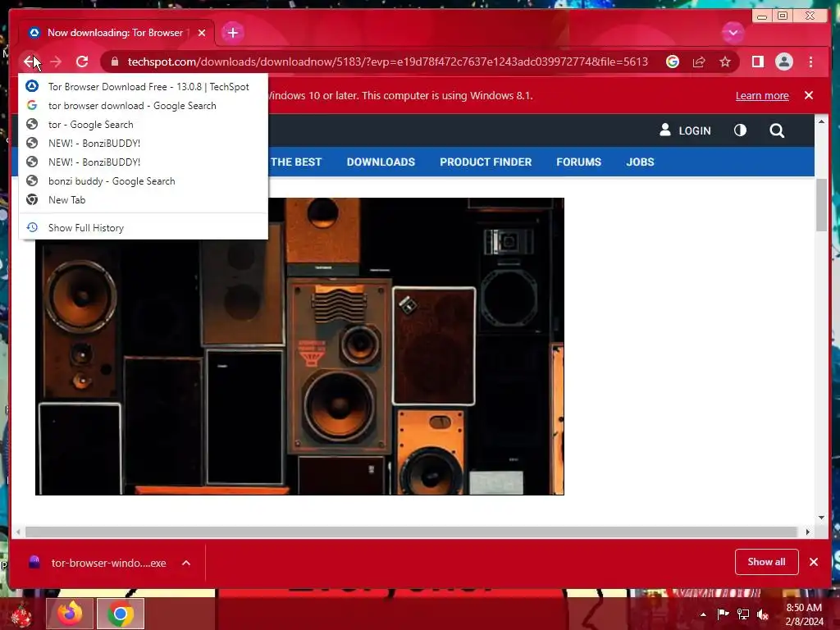Click the forward navigation arrow
The height and width of the screenshot is (630, 840).
click(56, 62)
